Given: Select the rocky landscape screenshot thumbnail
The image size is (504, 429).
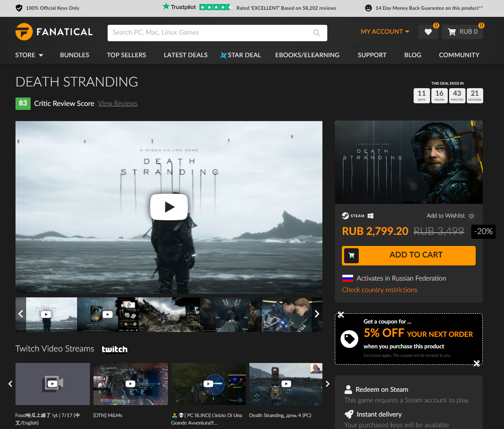Looking at the screenshot, I should [x=169, y=315].
